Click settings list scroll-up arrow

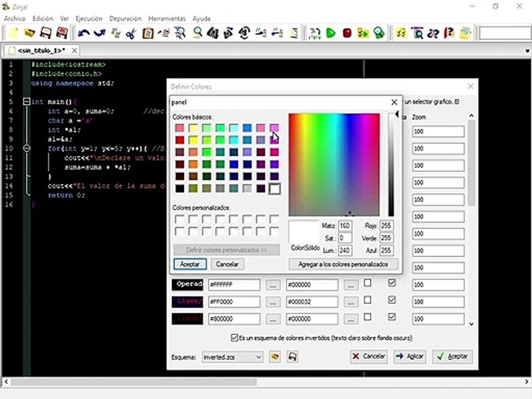[x=471, y=116]
